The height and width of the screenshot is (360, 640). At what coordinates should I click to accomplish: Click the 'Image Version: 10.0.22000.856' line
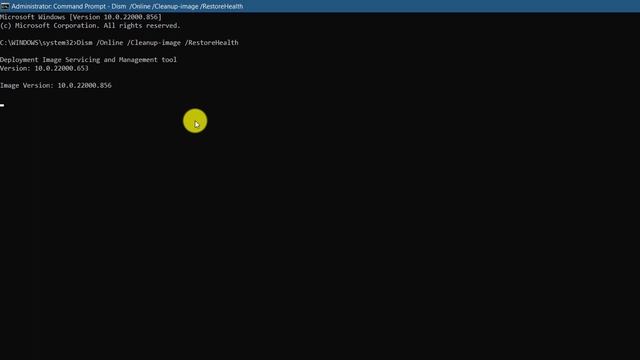click(x=56, y=85)
